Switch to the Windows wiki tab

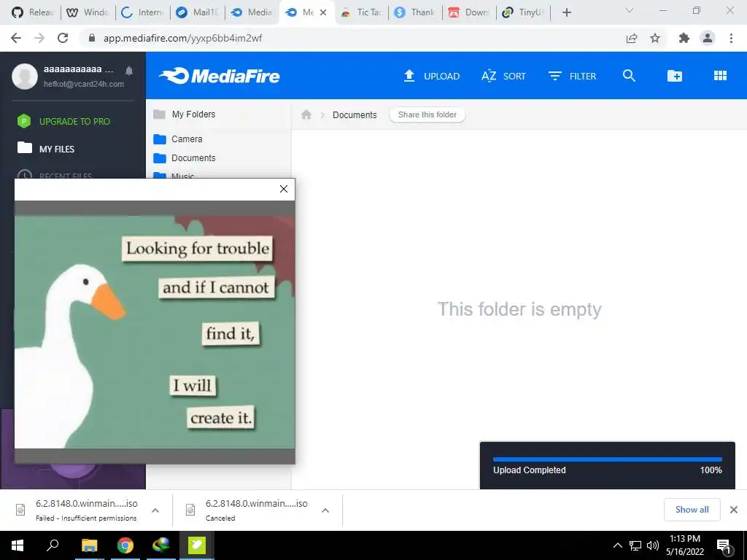pyautogui.click(x=88, y=12)
